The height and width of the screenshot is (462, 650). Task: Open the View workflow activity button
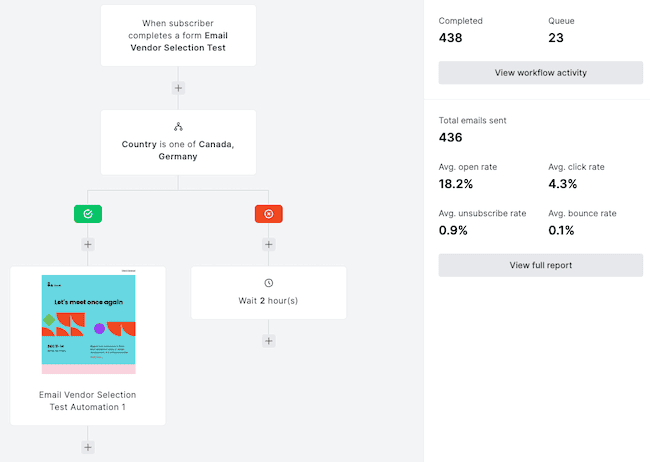click(x=540, y=73)
